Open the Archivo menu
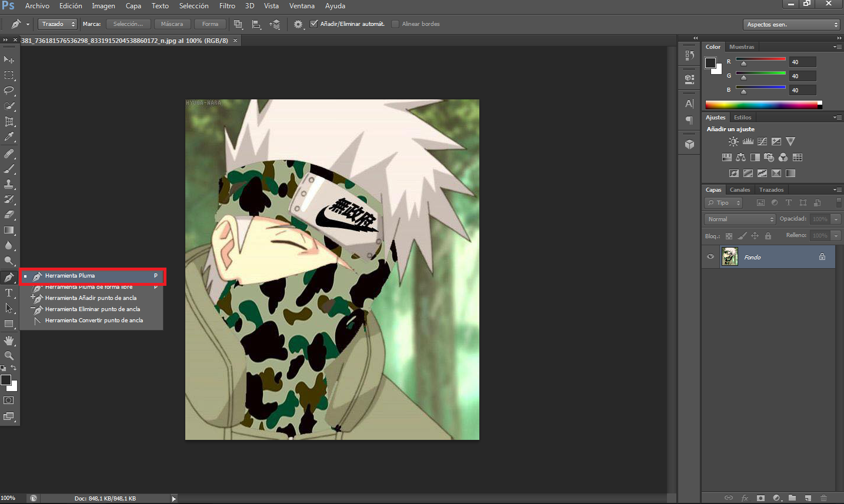This screenshot has height=504, width=844. click(37, 6)
